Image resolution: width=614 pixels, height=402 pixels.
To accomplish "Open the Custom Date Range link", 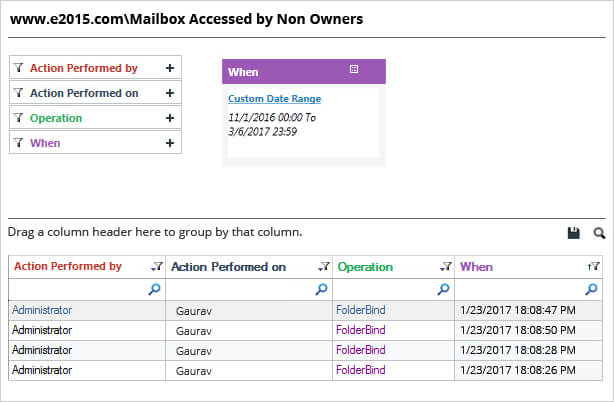I will 274,99.
